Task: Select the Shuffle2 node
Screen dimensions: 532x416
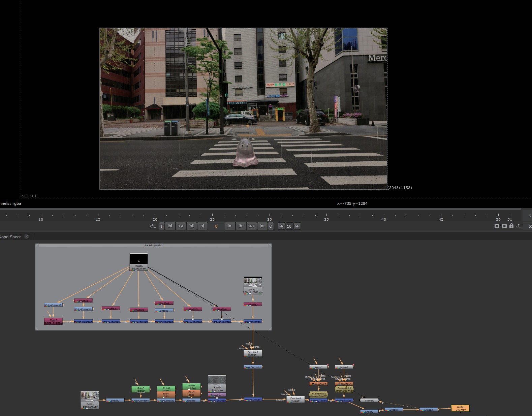Action: [111, 308]
